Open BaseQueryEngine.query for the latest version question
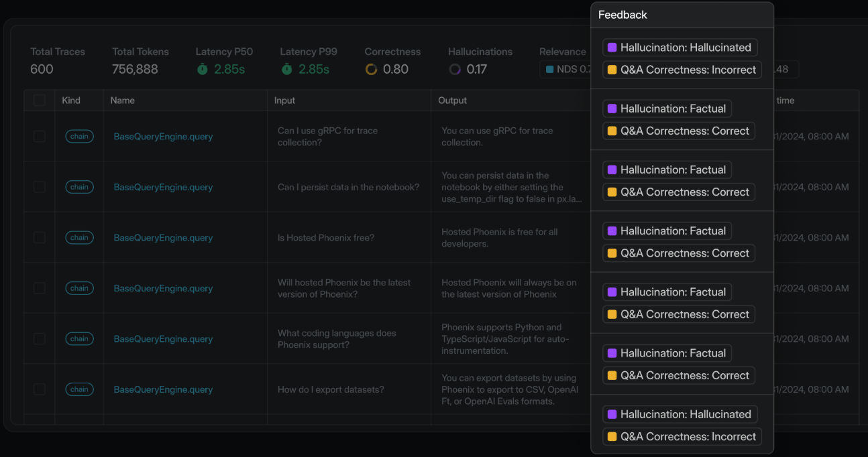The image size is (868, 457). [x=163, y=288]
